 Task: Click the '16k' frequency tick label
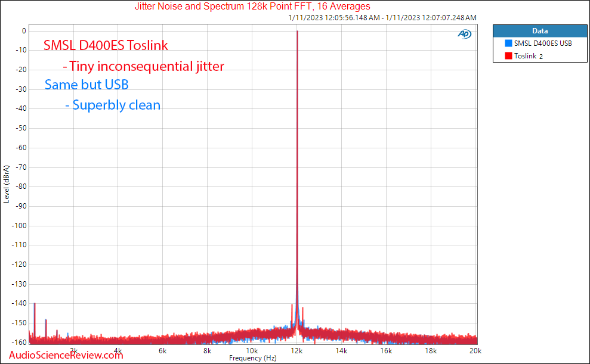386,351
